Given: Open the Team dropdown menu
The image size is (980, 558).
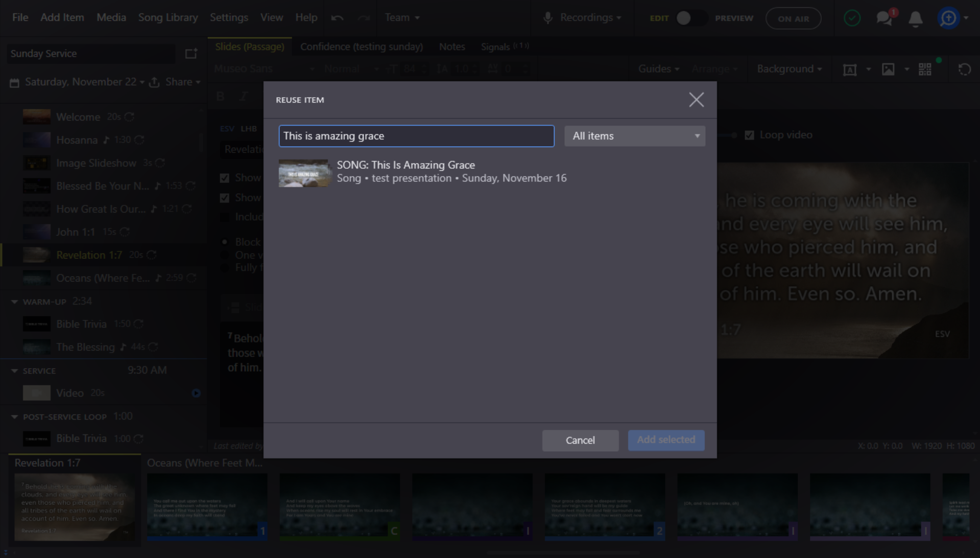Looking at the screenshot, I should 402,18.
